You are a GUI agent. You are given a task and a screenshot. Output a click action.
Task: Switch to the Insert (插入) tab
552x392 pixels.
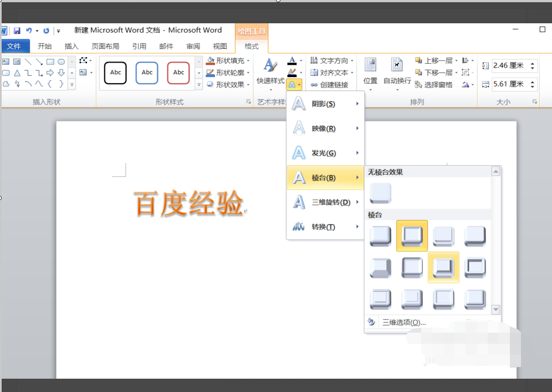[71, 47]
